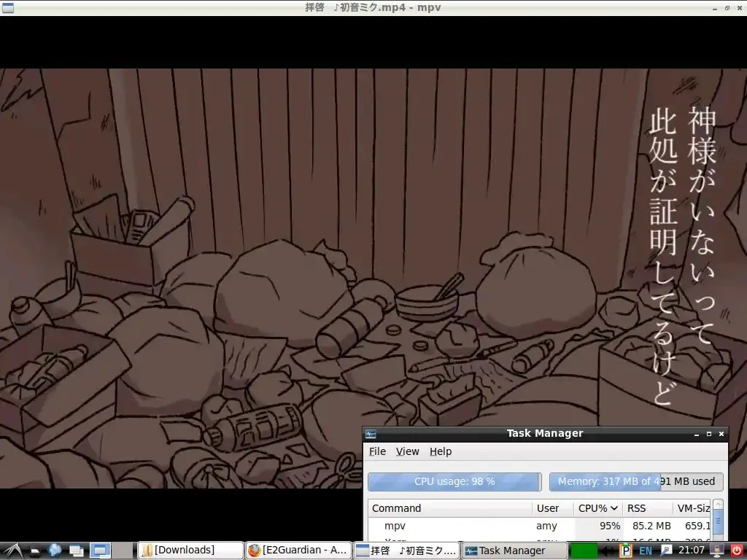Open the EN keyboard layout indicator

pyautogui.click(x=646, y=551)
